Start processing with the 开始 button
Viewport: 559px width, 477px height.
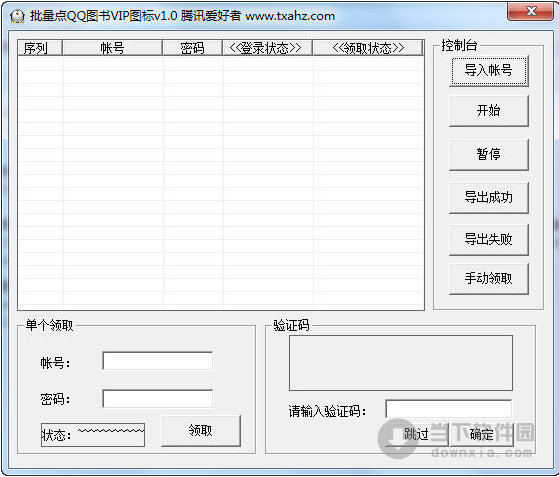point(488,111)
